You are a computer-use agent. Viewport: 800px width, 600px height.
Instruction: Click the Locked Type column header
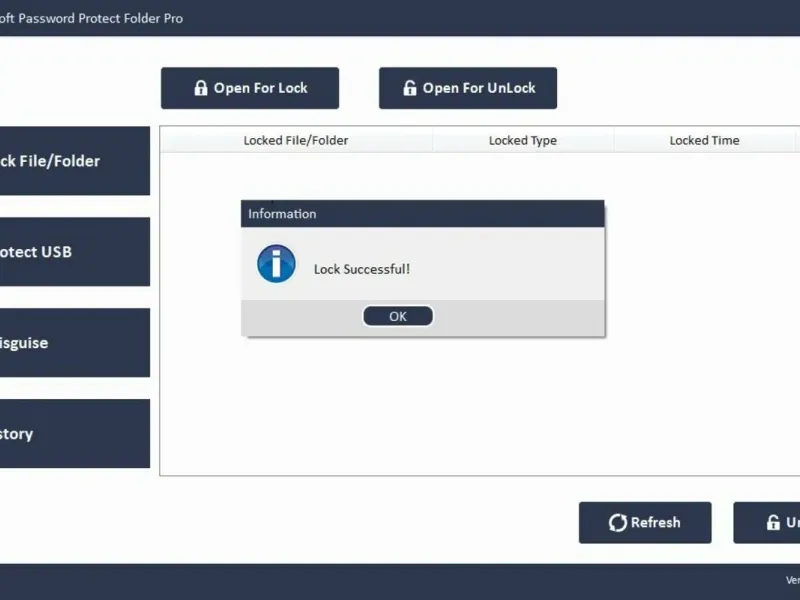[x=523, y=140]
